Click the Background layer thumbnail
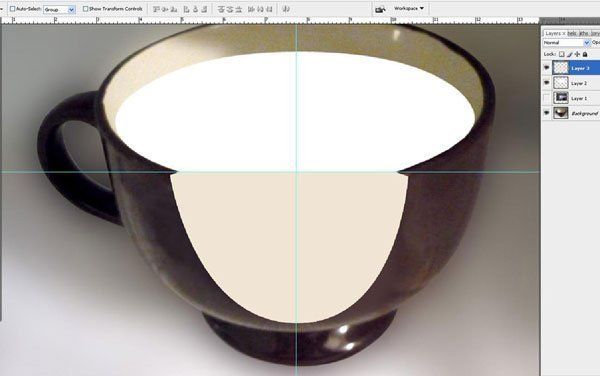Viewport: 600px width, 376px height. click(561, 113)
